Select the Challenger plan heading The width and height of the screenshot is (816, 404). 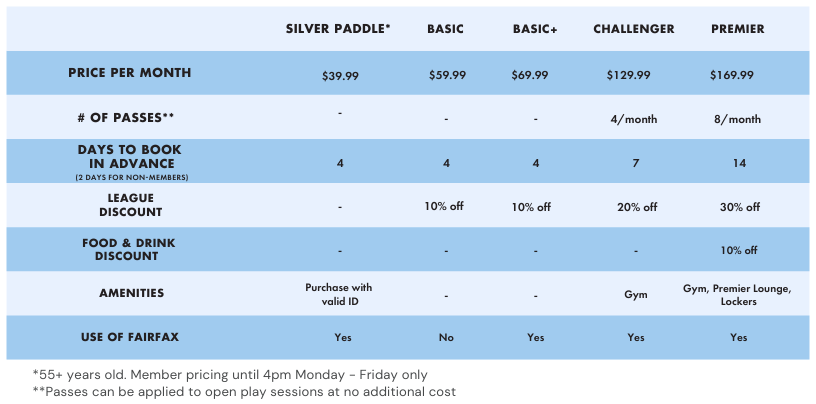click(x=635, y=29)
